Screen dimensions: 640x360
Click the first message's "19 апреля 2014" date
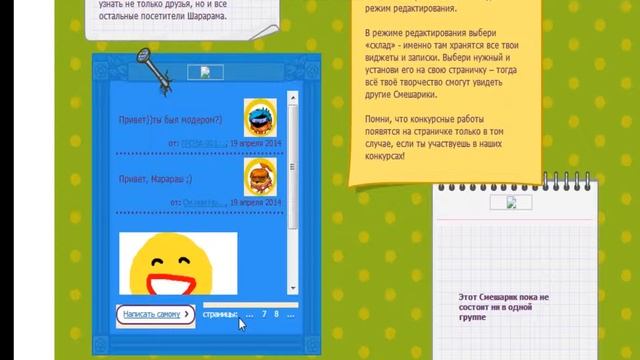[256, 143]
